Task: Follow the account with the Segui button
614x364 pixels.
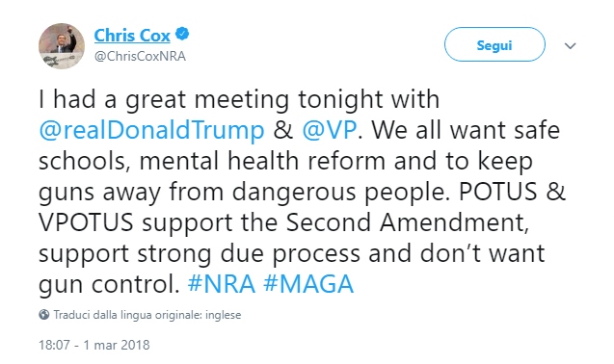Action: click(494, 44)
